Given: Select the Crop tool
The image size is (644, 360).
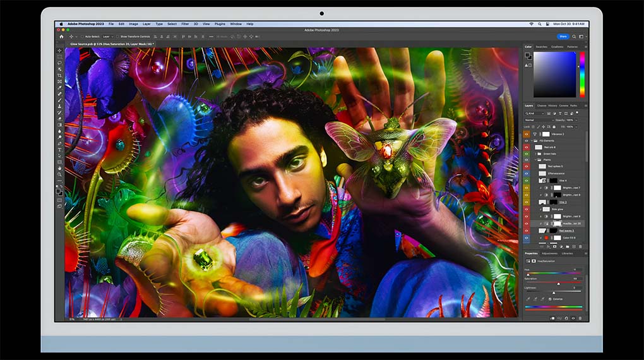Looking at the screenshot, I should tap(60, 75).
